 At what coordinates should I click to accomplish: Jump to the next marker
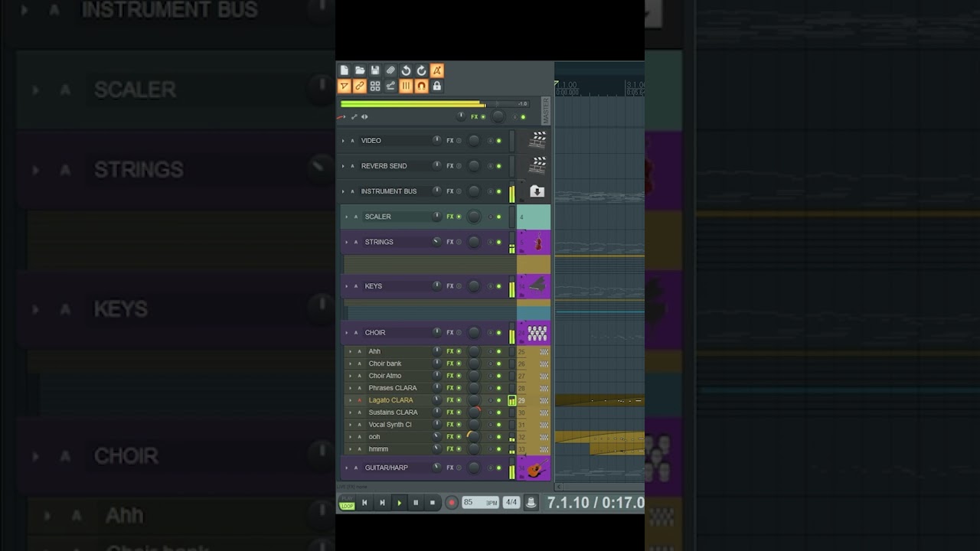382,503
